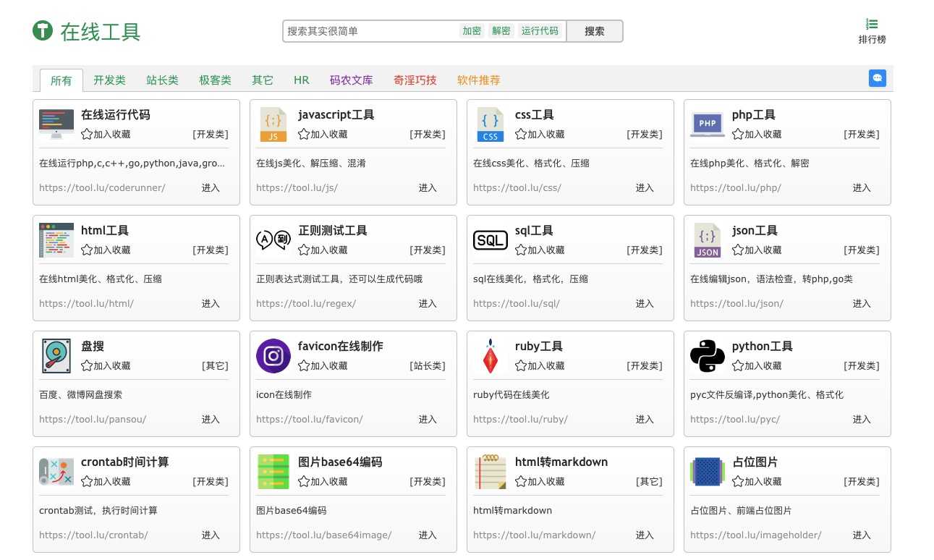Favorite the 正则测试工具 card
934x560 pixels.
(323, 250)
